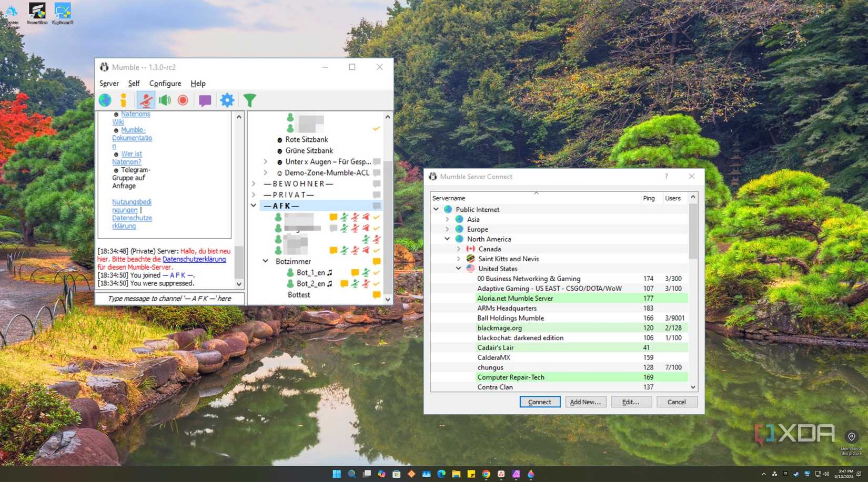Open the Configure menu
The height and width of the screenshot is (482, 868).
pyautogui.click(x=165, y=83)
